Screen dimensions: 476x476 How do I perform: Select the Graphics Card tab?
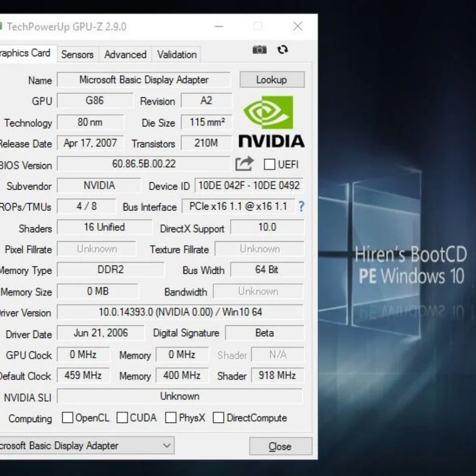(x=28, y=53)
